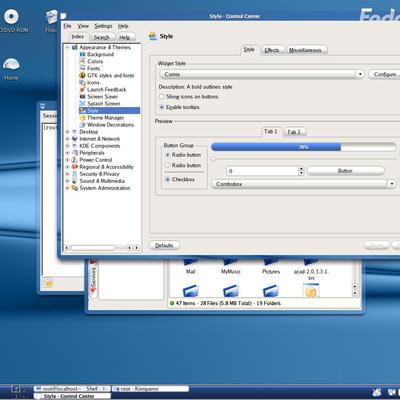Enable Show icons on buttons checkbox
Image resolution: width=400 pixels, height=400 pixels.
click(x=162, y=97)
